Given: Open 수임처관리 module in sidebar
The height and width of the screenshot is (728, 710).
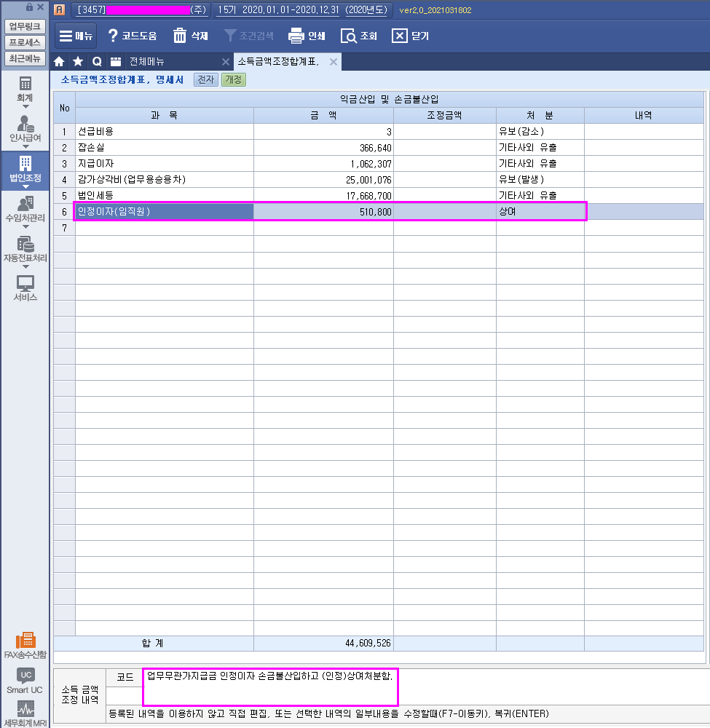Looking at the screenshot, I should point(25,209).
